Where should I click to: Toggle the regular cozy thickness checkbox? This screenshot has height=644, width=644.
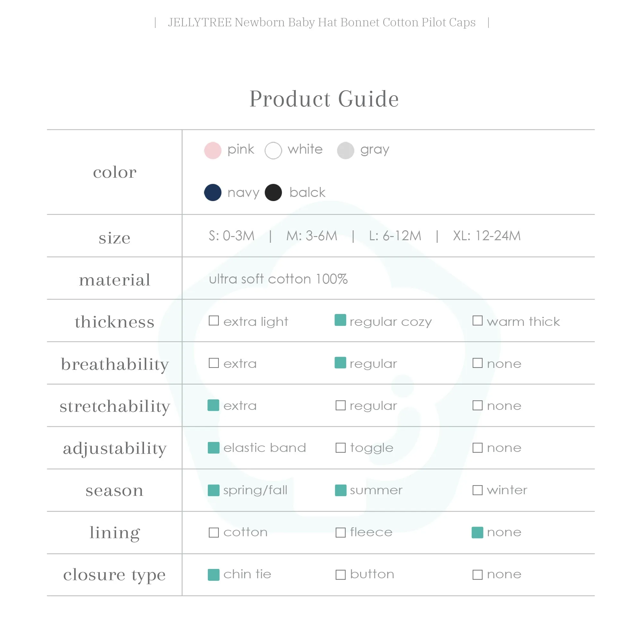point(340,320)
